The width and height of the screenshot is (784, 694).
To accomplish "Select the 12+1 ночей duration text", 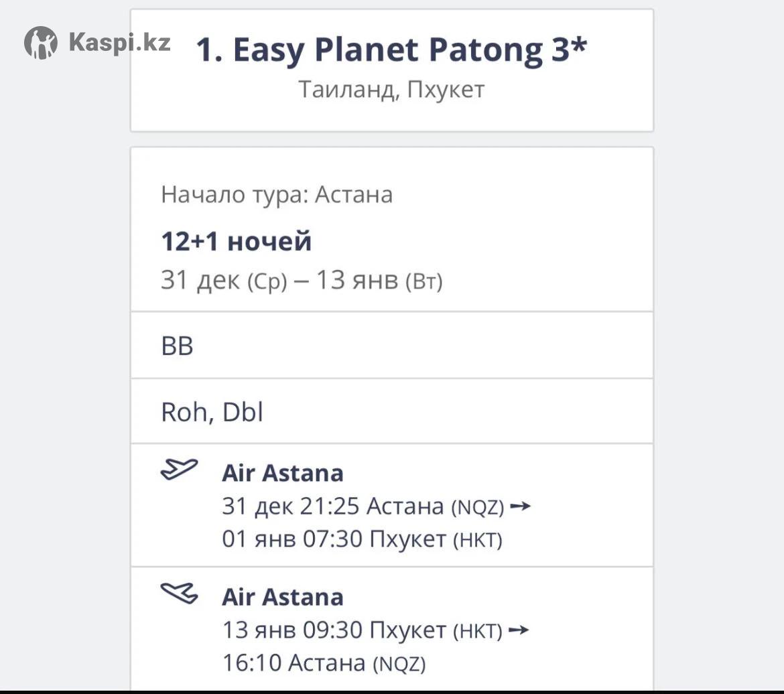I will click(236, 241).
